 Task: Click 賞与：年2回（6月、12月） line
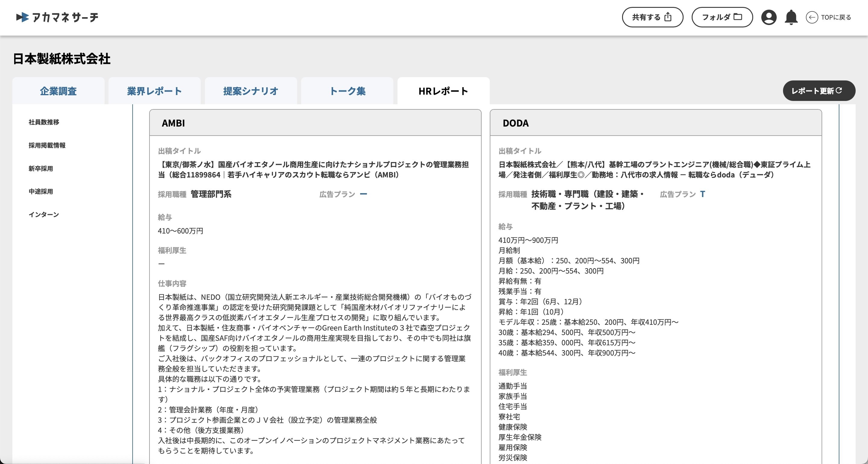540,302
